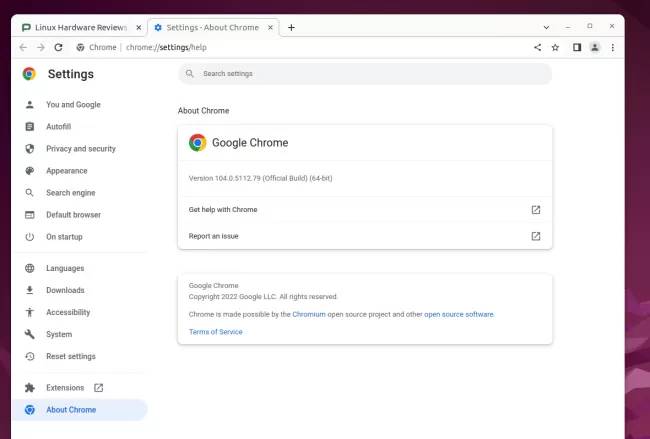The image size is (650, 439).
Task: Close the Linux Hardware Reviews tab
Action: [x=138, y=27]
